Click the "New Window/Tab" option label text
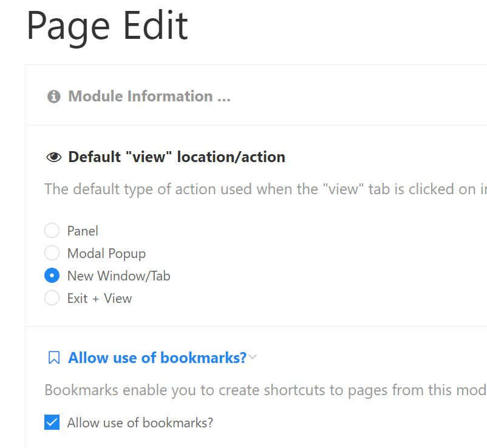Viewport: 487px width, 448px height. pos(118,276)
